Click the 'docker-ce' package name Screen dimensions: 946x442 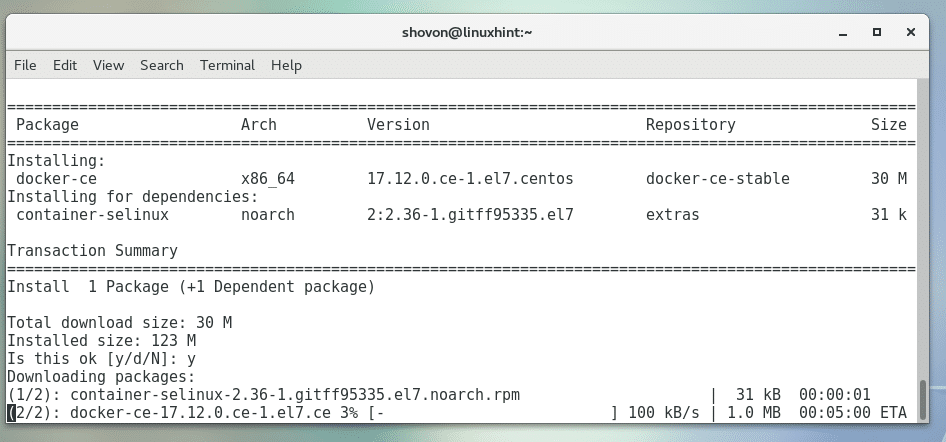coord(56,179)
